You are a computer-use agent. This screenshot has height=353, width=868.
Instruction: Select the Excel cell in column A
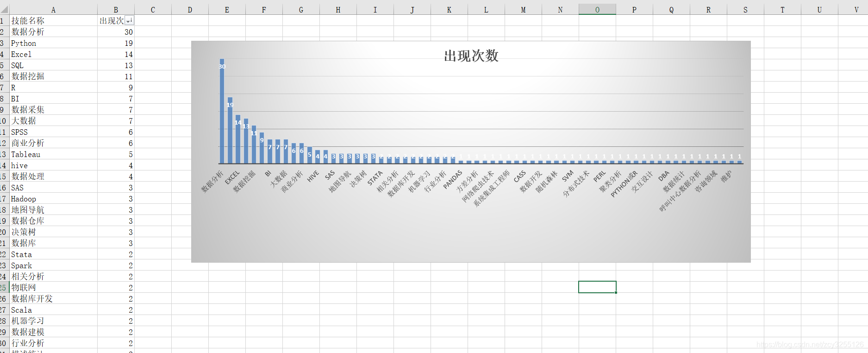[53, 54]
